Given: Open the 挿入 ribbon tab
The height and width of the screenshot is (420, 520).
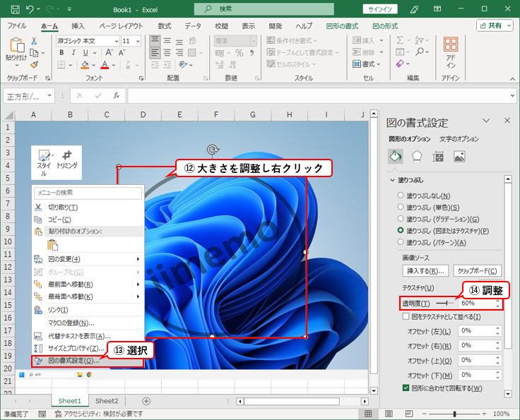Looking at the screenshot, I should coord(78,26).
